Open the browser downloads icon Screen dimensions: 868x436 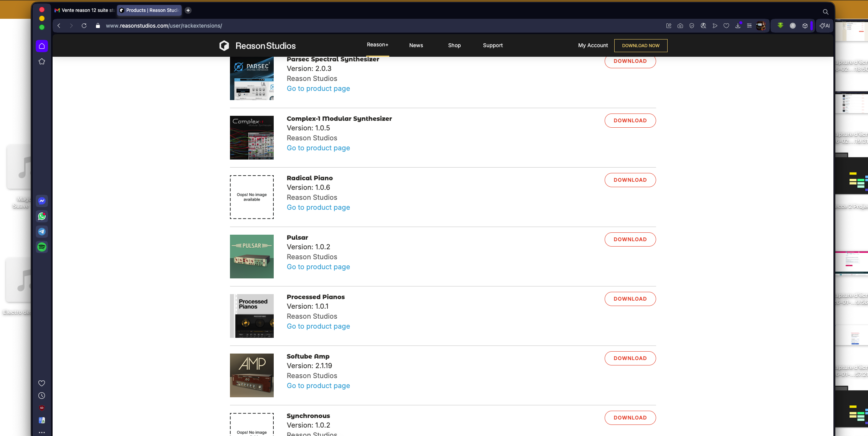[x=738, y=26]
